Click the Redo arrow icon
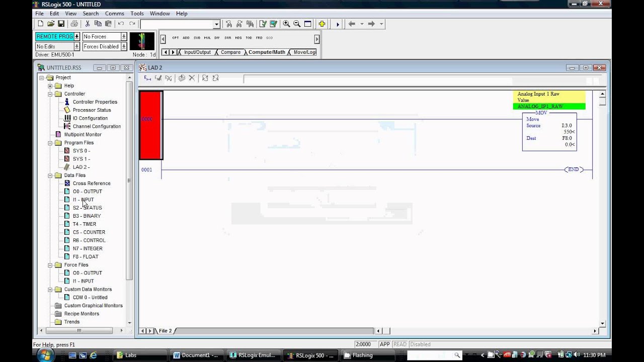644x362 pixels. point(132,24)
